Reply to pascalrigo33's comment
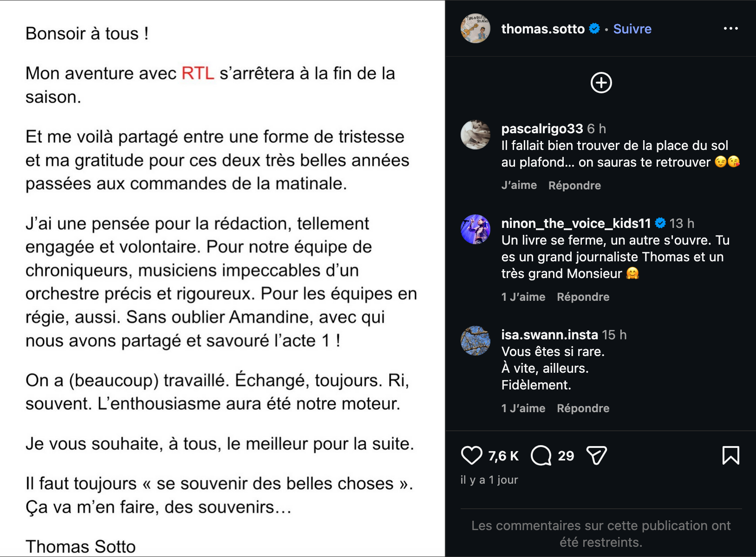The image size is (756, 557). [x=574, y=185]
